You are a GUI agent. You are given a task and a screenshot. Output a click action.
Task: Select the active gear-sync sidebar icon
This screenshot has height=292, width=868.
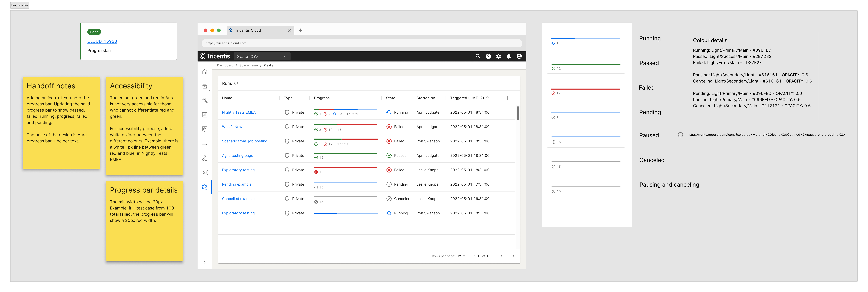204,187
